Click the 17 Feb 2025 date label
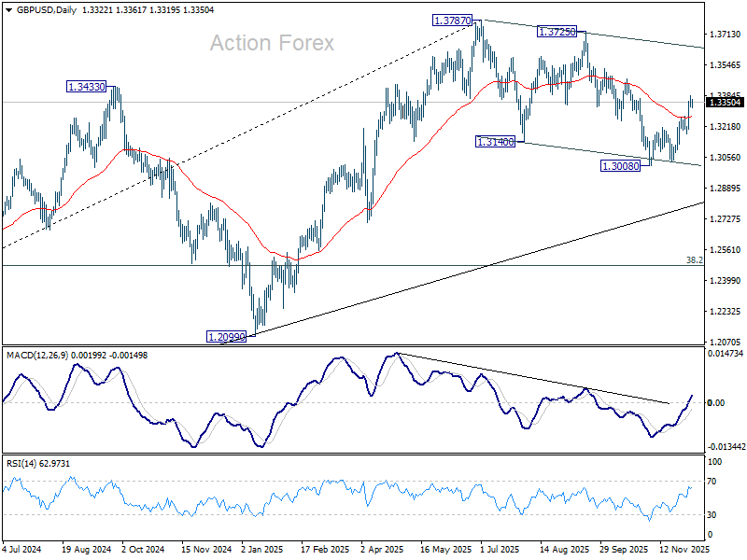The height and width of the screenshot is (560, 747). click(325, 549)
